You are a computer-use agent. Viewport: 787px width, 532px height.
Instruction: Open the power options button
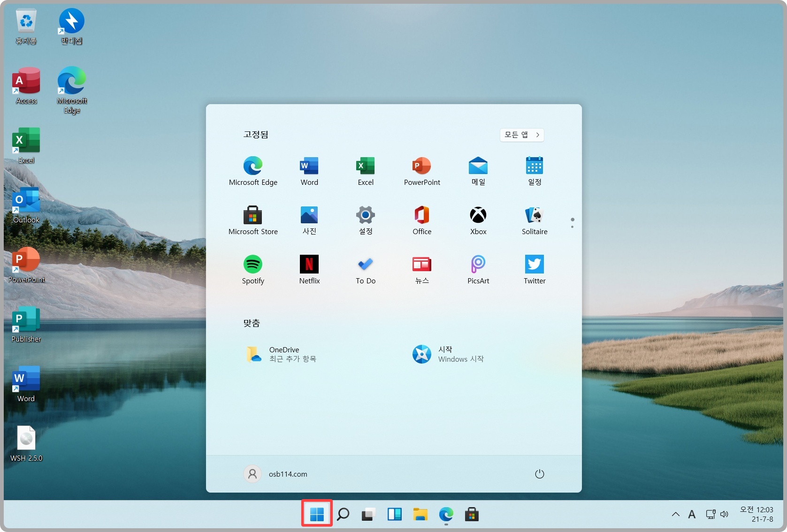[x=540, y=474]
